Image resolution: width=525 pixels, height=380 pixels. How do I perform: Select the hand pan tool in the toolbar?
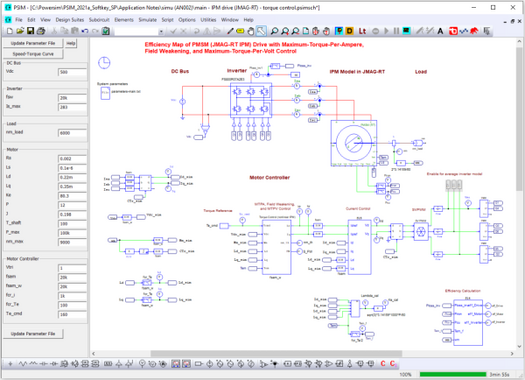250,31
